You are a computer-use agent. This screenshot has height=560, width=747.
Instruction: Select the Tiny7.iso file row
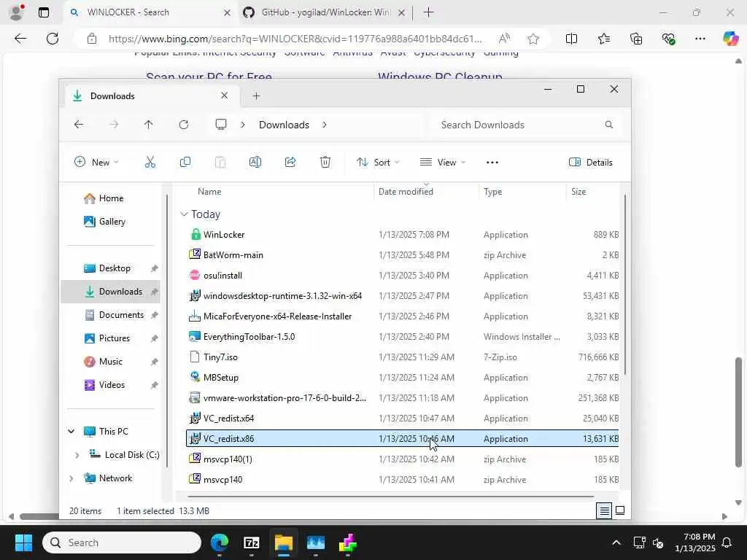click(x=403, y=357)
